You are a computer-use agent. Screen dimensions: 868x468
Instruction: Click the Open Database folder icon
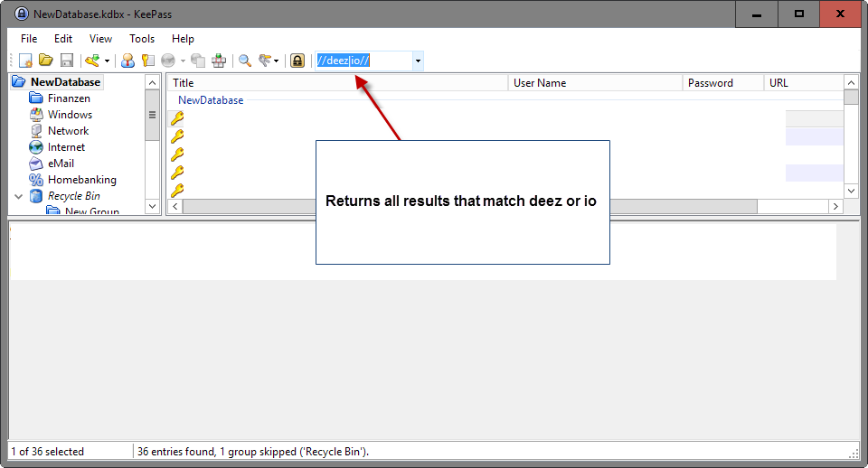click(45, 61)
